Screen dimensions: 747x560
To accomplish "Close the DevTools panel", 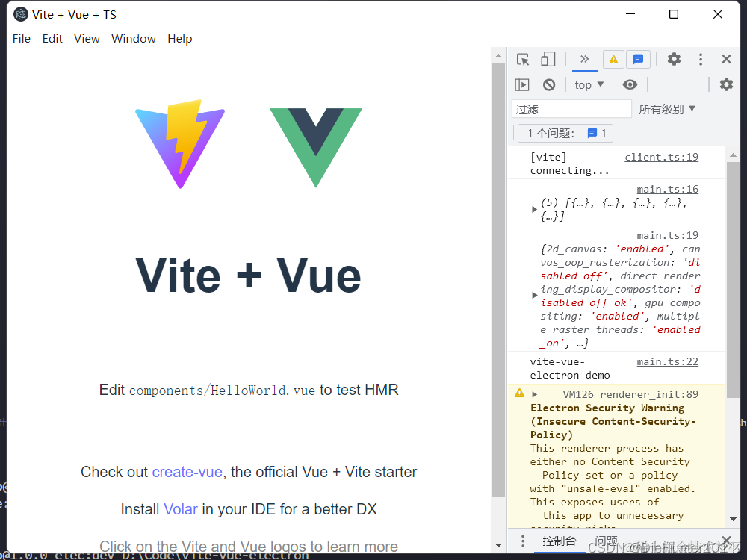I will pyautogui.click(x=726, y=59).
